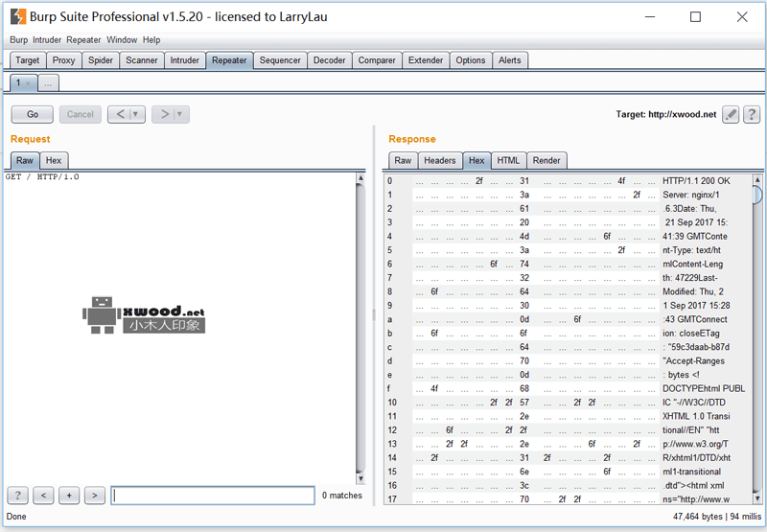Select the Request Raw view tab
767x532 pixels.
pyautogui.click(x=25, y=160)
